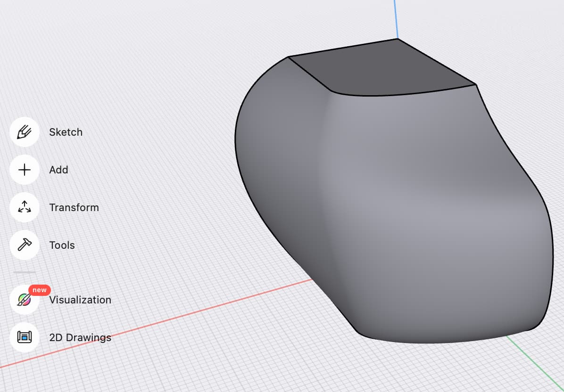Open the 2D Drawings blueprint icon
This screenshot has width=564, height=392.
click(25, 337)
